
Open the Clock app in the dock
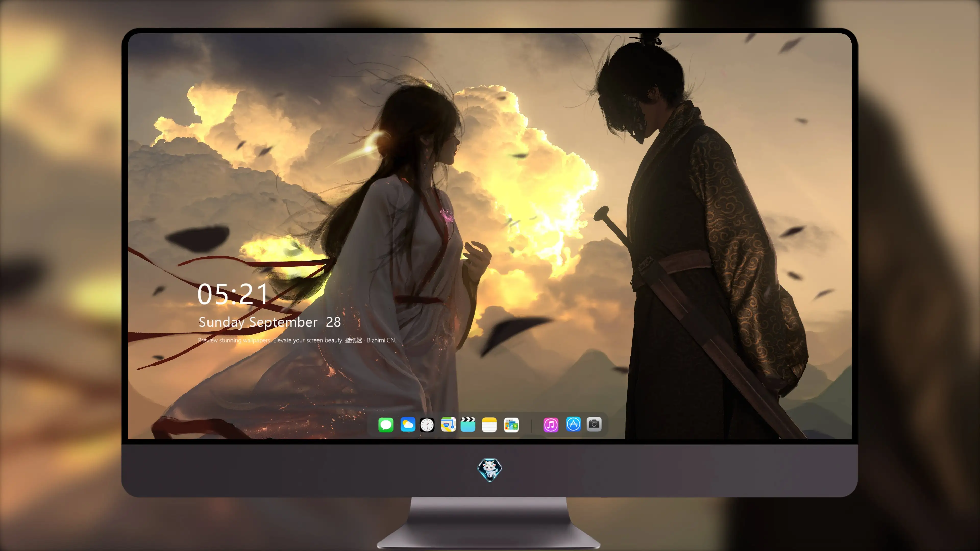pos(427,425)
